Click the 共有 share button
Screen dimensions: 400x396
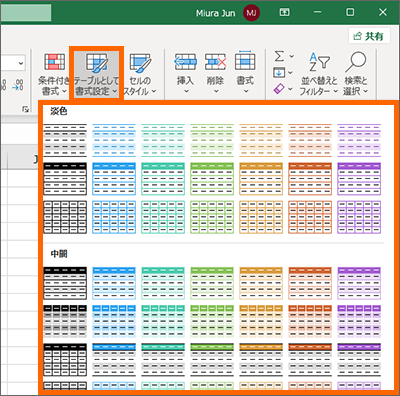coord(369,36)
